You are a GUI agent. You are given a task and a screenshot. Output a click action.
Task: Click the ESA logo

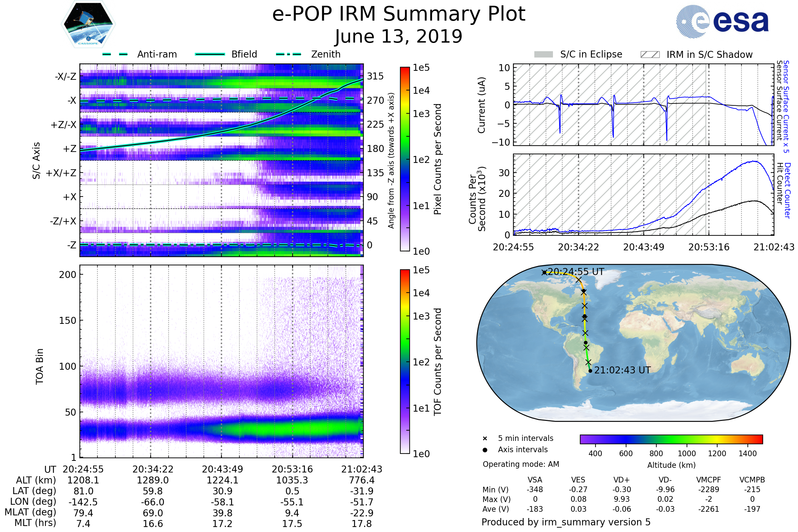722,21
